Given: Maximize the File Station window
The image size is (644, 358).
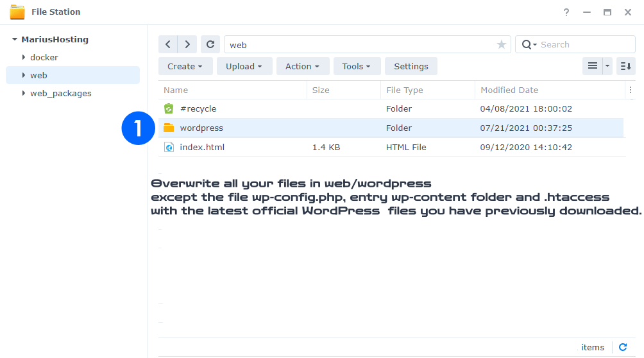Looking at the screenshot, I should pos(607,12).
